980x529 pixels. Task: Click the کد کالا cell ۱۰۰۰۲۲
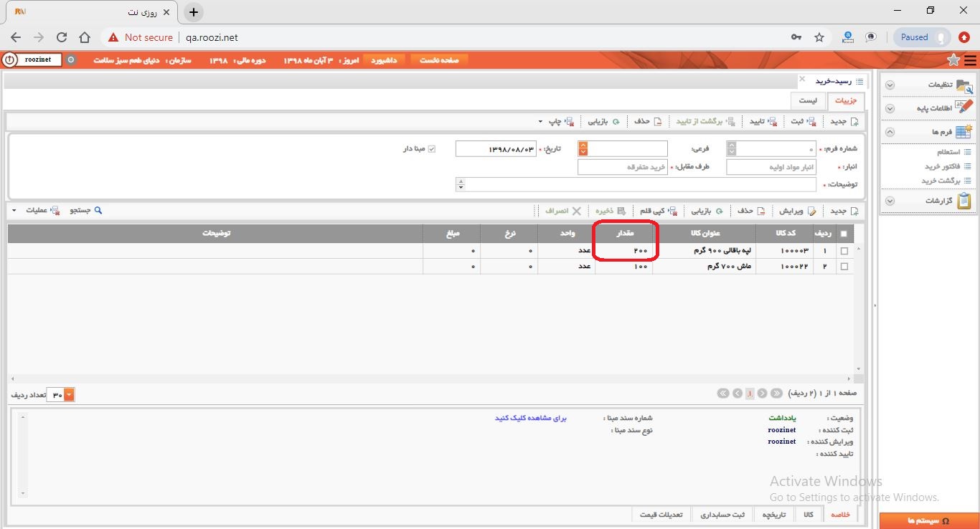point(783,267)
